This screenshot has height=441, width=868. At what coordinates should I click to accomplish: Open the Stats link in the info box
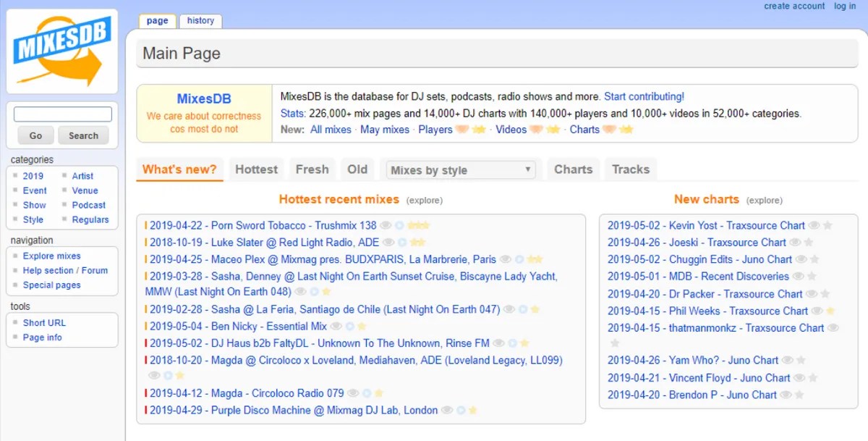pyautogui.click(x=293, y=113)
